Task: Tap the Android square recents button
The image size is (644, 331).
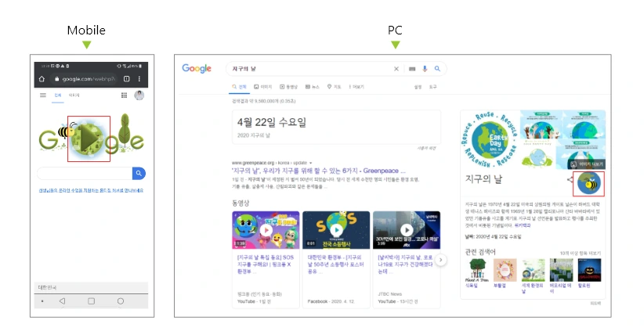Action: (91, 301)
